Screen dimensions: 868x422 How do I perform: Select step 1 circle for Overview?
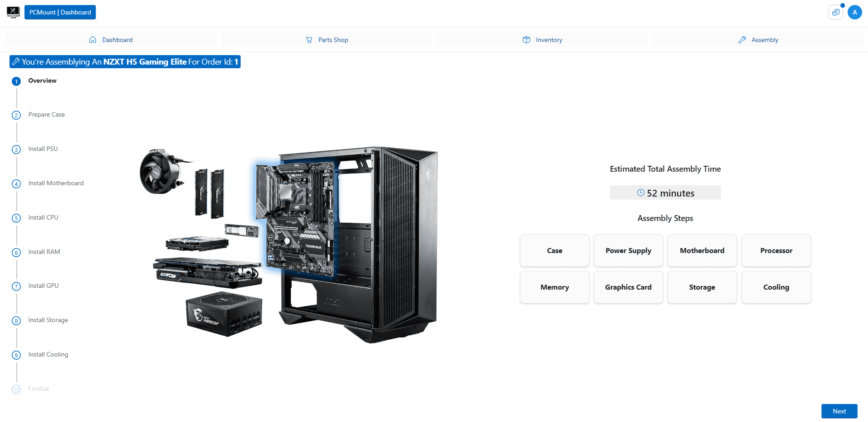click(16, 81)
